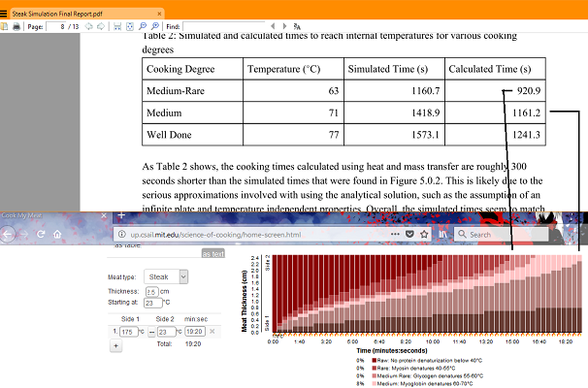The height and width of the screenshot is (388, 588).
Task: Bookmark this page with the star icon
Action: (x=424, y=235)
